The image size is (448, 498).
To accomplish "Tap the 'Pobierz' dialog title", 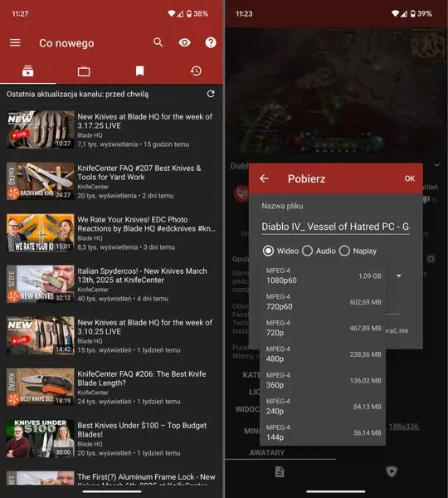I will pos(306,178).
